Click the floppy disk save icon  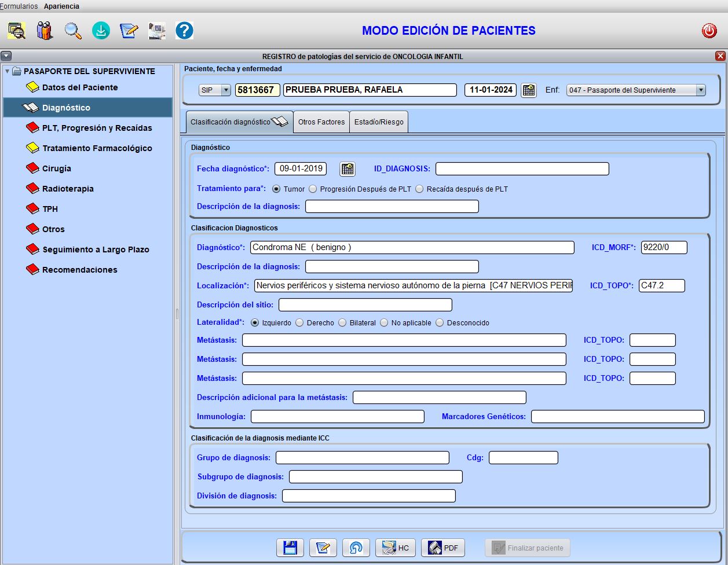tap(290, 548)
